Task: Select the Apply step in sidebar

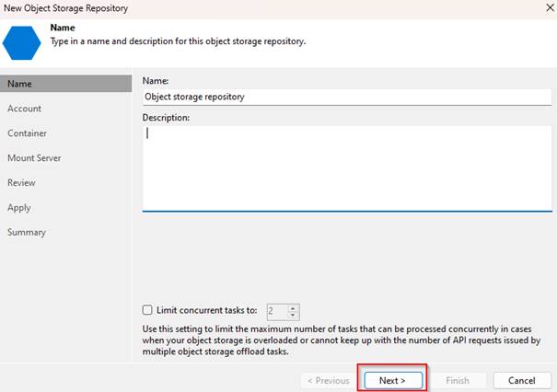Action: pyautogui.click(x=19, y=207)
